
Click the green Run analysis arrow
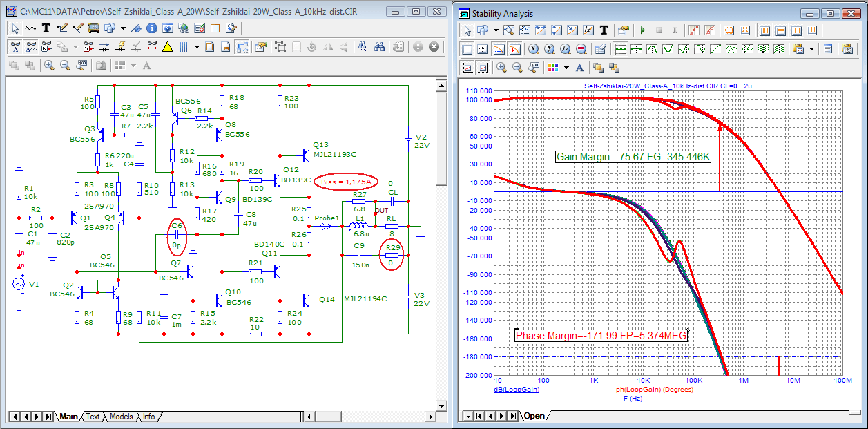point(643,30)
